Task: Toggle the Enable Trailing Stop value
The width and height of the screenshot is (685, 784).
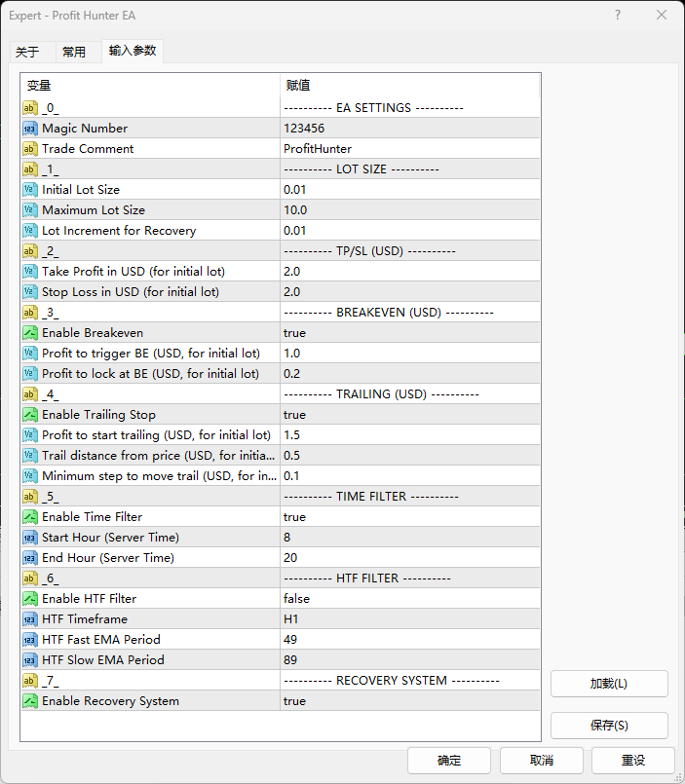Action: coord(409,415)
